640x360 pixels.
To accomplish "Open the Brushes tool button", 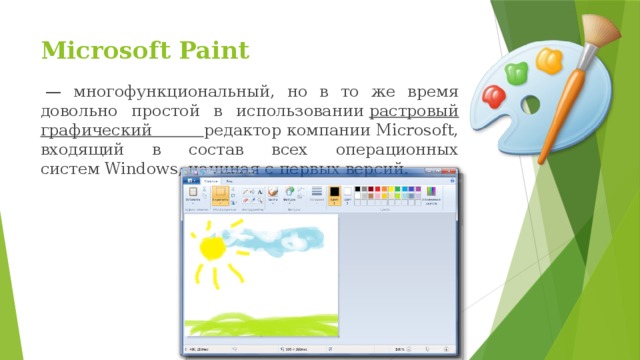I will pos(273,194).
